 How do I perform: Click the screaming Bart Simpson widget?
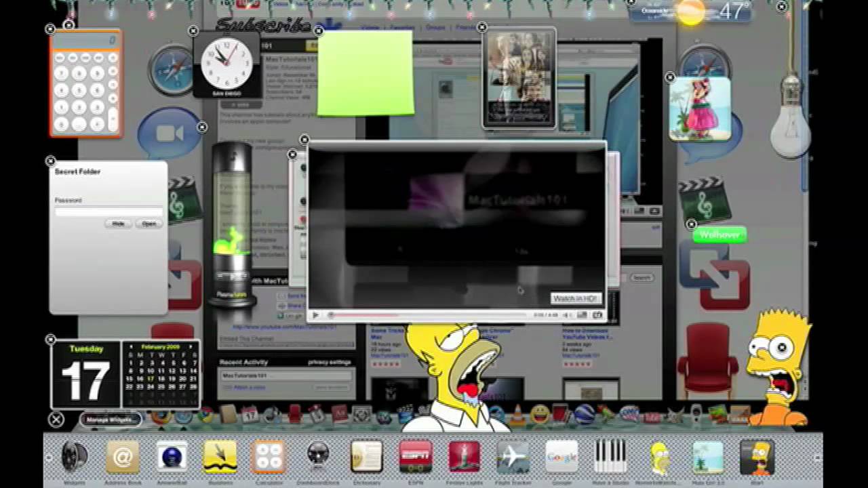(778, 366)
